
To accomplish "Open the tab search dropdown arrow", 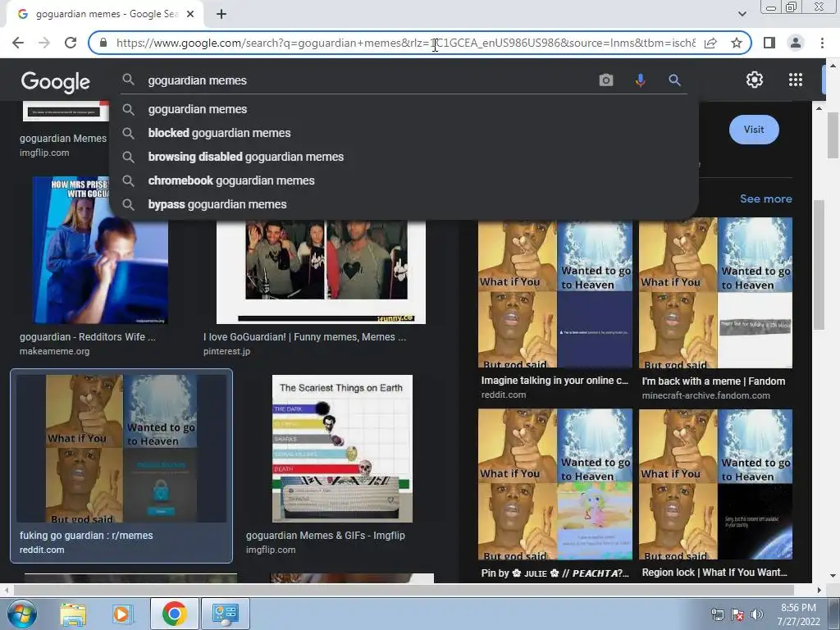I will [x=742, y=14].
